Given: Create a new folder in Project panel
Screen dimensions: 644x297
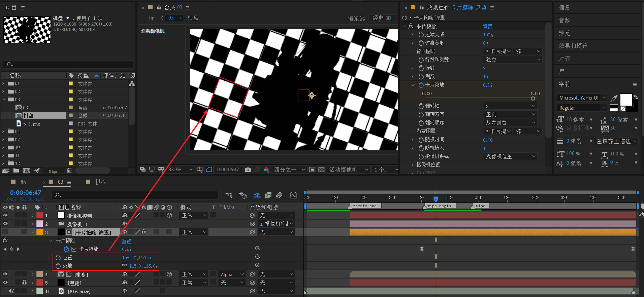Looking at the screenshot, I should (x=16, y=171).
